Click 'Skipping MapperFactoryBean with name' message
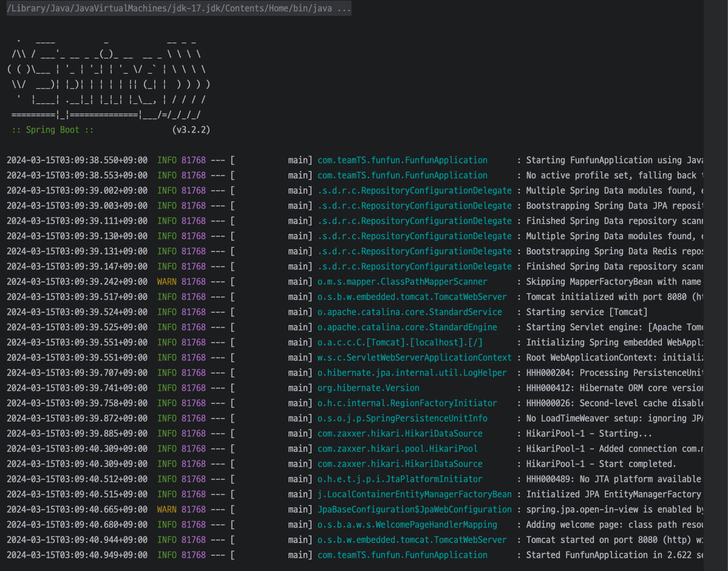The height and width of the screenshot is (571, 728). click(613, 282)
